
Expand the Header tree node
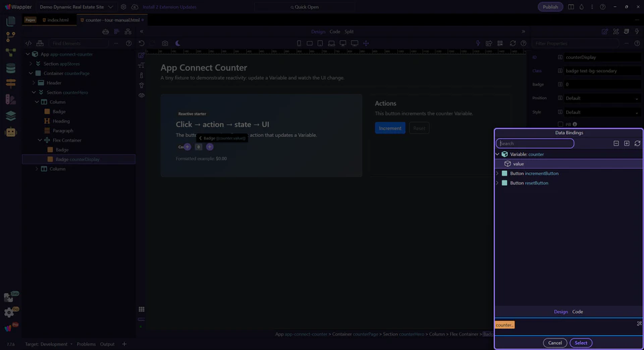click(34, 83)
